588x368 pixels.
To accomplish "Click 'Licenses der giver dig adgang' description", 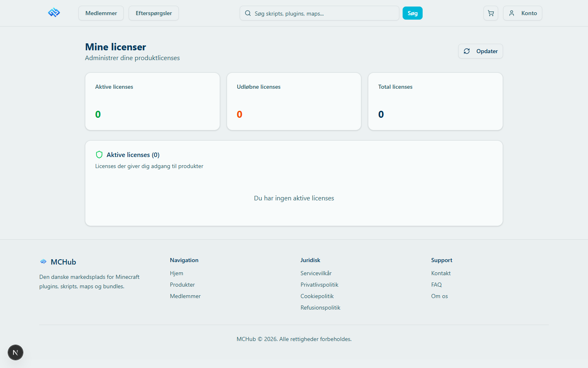I will pyautogui.click(x=149, y=166).
